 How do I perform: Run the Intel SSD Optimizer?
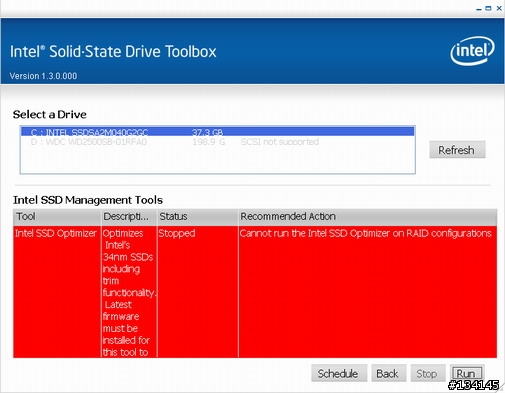point(466,373)
